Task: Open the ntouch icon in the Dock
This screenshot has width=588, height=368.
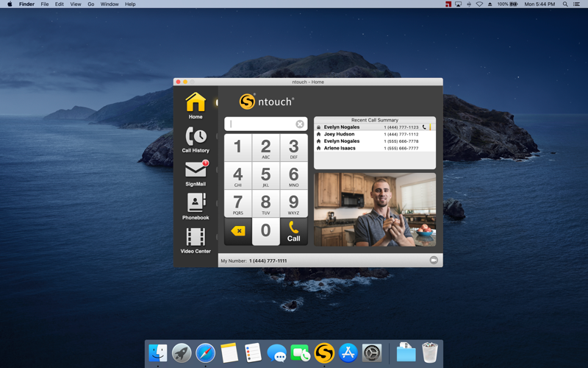Action: click(324, 353)
